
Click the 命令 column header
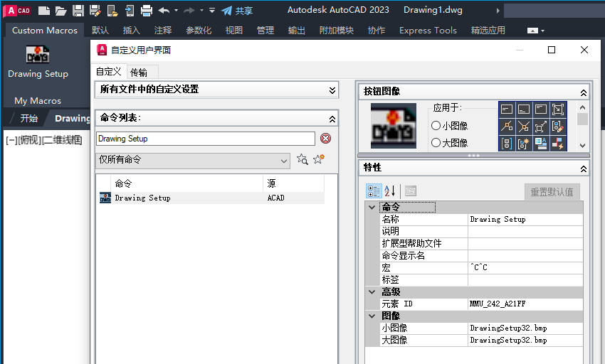[186, 183]
